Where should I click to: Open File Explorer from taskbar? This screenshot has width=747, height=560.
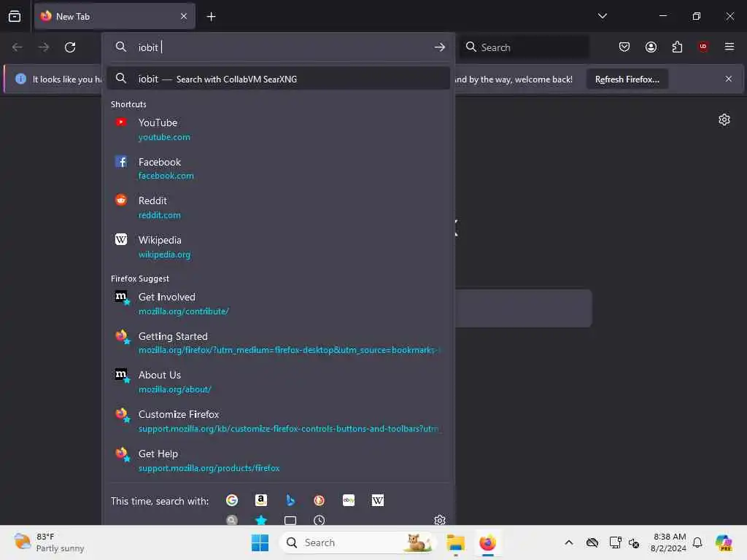(x=455, y=542)
